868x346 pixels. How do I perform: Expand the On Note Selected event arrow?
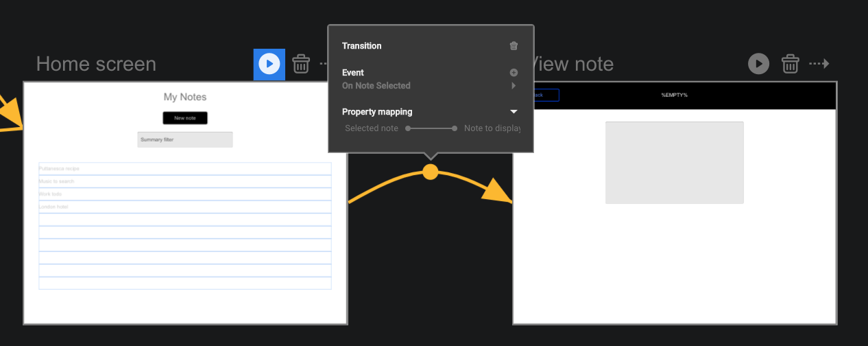click(x=514, y=86)
